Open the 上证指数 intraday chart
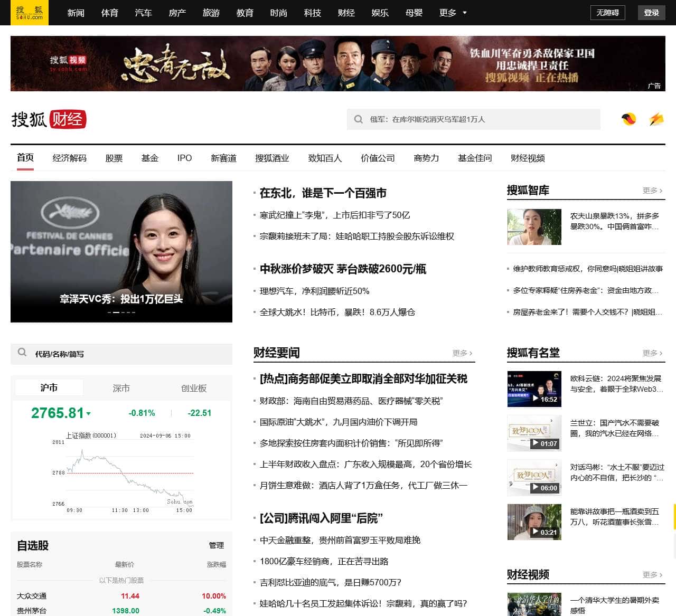 (x=121, y=472)
